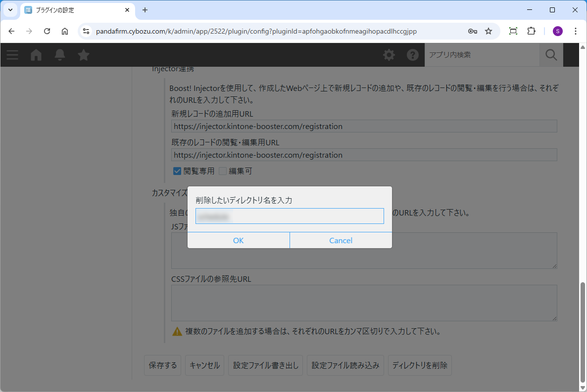Open the notifications bell icon
Image resolution: width=587 pixels, height=392 pixels.
click(60, 55)
